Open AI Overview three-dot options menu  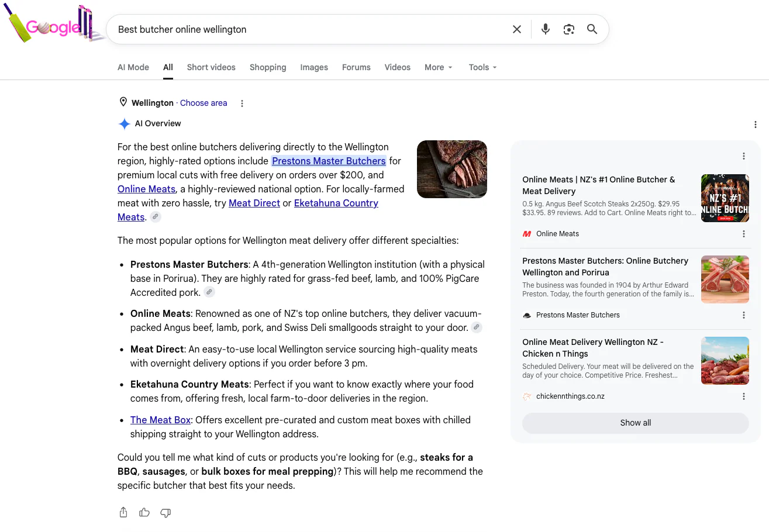[x=756, y=125]
